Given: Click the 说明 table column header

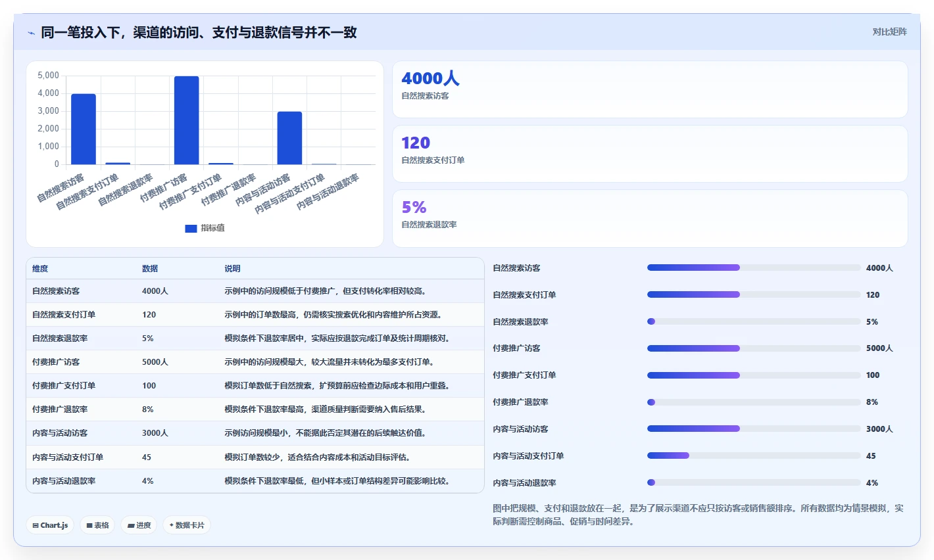Looking at the screenshot, I should (x=232, y=268).
